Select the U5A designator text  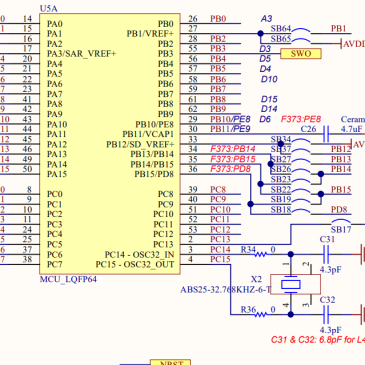48,9
